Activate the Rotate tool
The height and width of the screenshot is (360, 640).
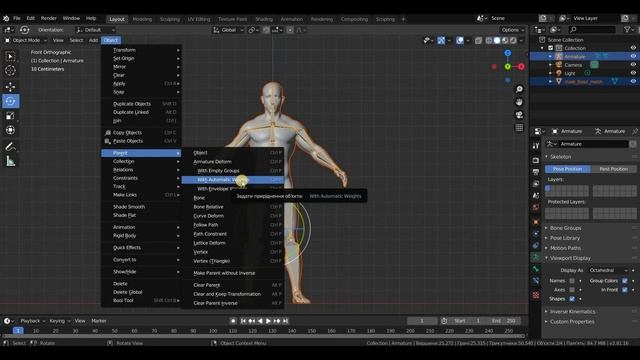10,101
